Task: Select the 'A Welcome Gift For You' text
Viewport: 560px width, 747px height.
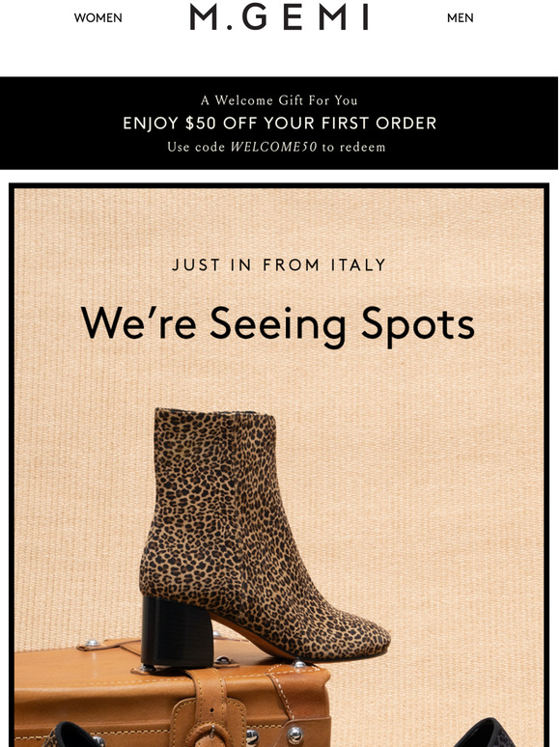Action: point(279,100)
